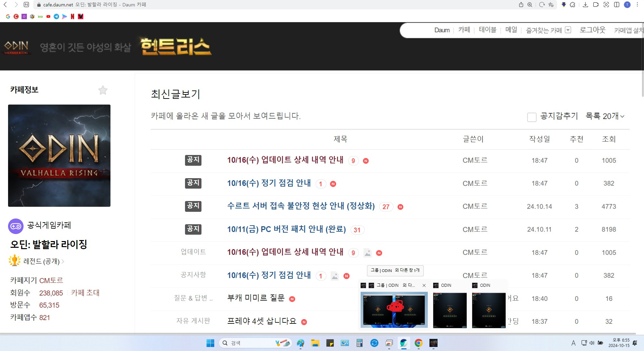Click the 글쓴이 column header
Viewport: 644px width, 351px height.
coord(473,139)
